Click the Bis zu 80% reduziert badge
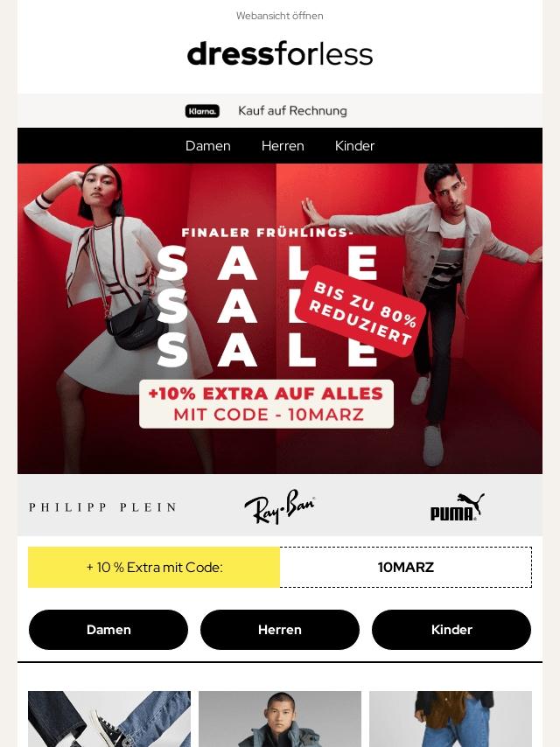Screen dimensions: 560x747 pos(360,311)
